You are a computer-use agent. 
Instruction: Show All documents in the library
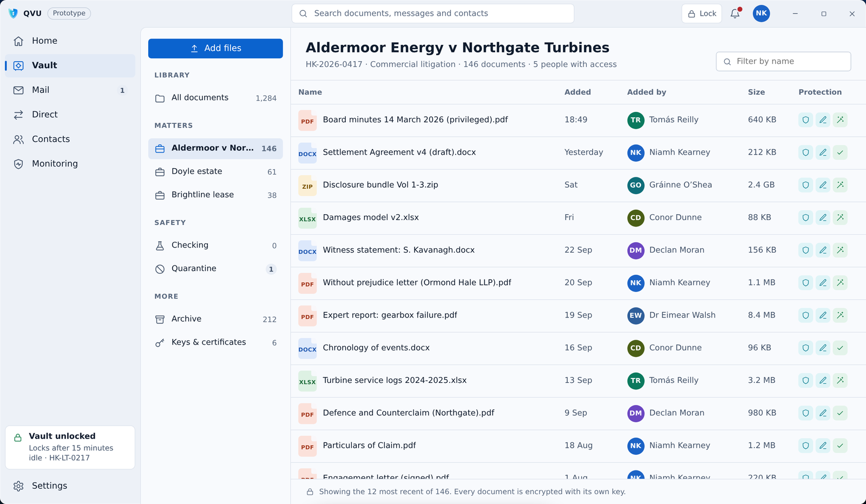click(215, 98)
